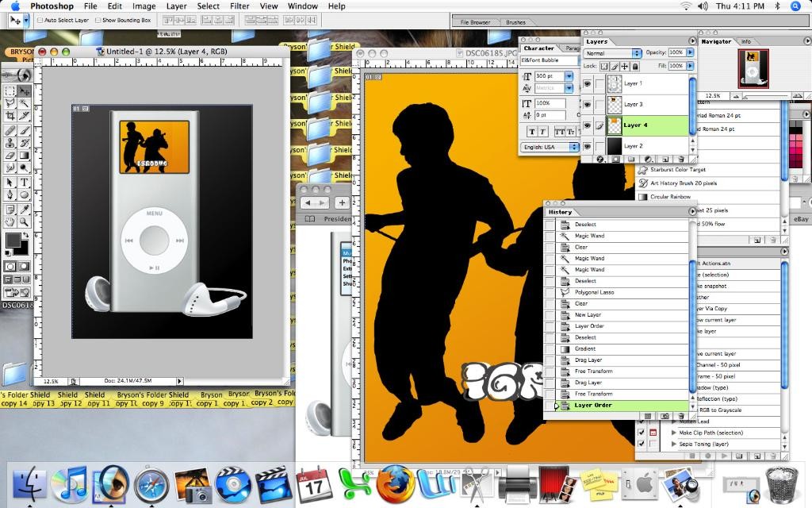Select the Move tool in toolbox
Viewport: 812px width, 508px height.
(24, 90)
